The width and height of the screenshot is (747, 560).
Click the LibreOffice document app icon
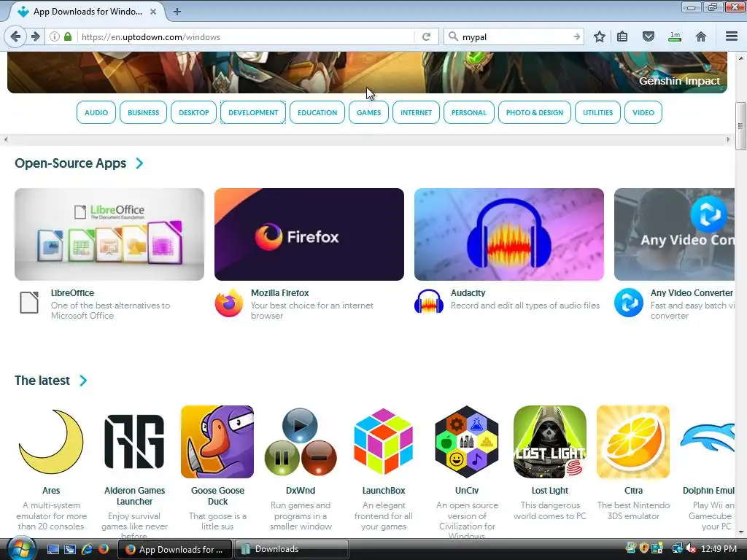[29, 303]
